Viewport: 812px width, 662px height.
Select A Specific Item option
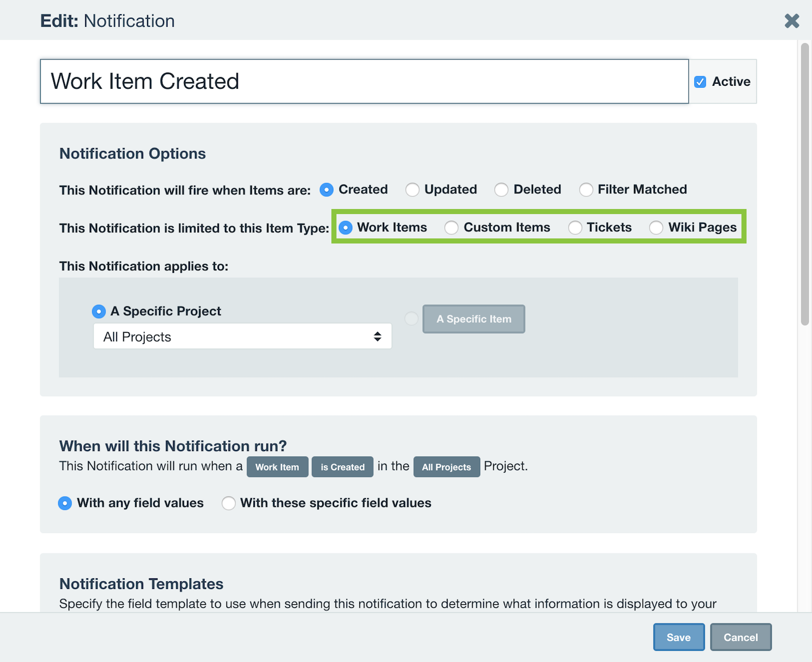tap(411, 319)
